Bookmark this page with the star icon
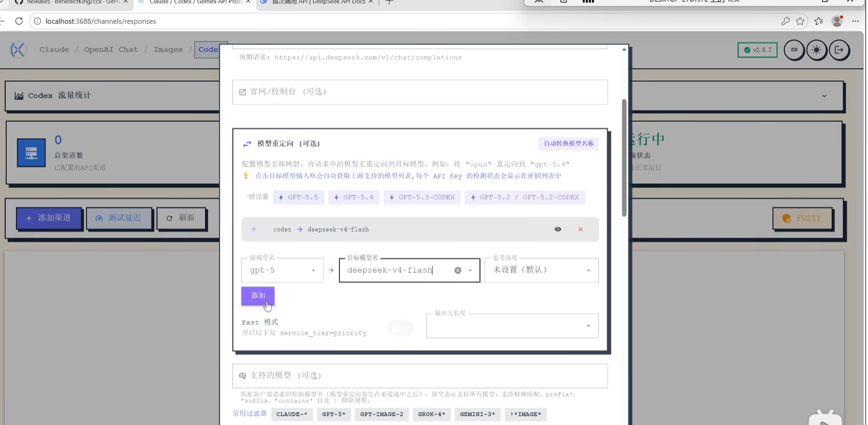Screen dimensions: 868x425 801,21
